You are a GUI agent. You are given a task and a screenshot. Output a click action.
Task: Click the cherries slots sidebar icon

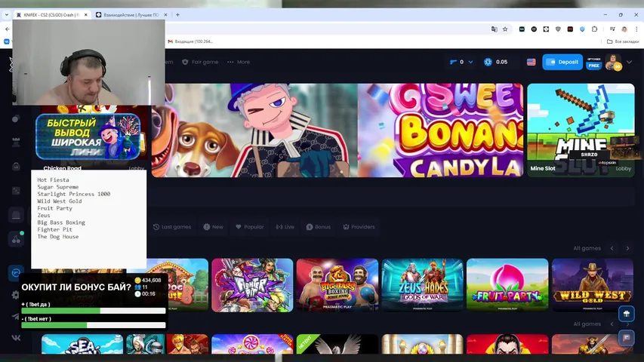[x=16, y=239]
